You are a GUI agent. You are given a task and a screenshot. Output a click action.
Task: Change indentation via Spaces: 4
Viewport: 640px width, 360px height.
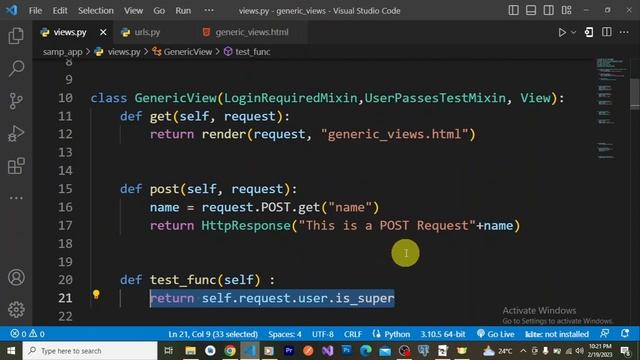coord(284,334)
